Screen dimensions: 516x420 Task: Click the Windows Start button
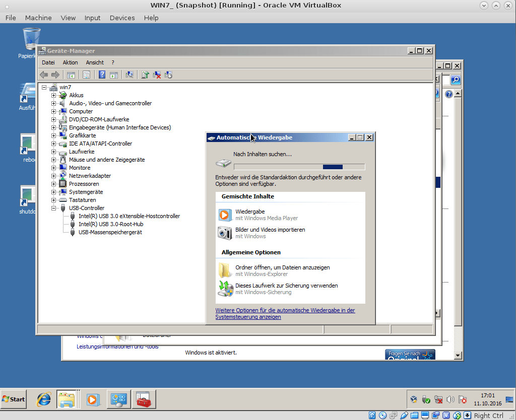(14, 399)
